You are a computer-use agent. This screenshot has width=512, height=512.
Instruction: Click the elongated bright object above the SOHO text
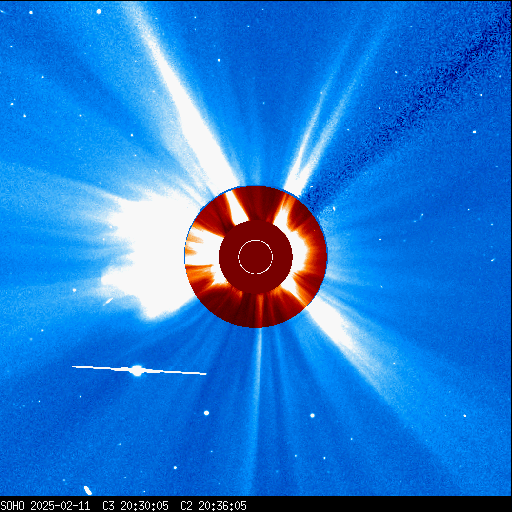(x=88, y=490)
